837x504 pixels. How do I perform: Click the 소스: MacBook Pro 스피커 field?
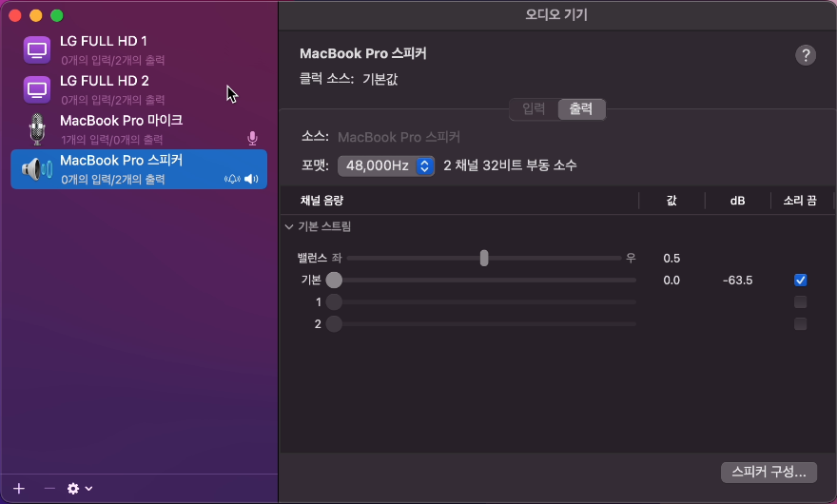point(380,137)
